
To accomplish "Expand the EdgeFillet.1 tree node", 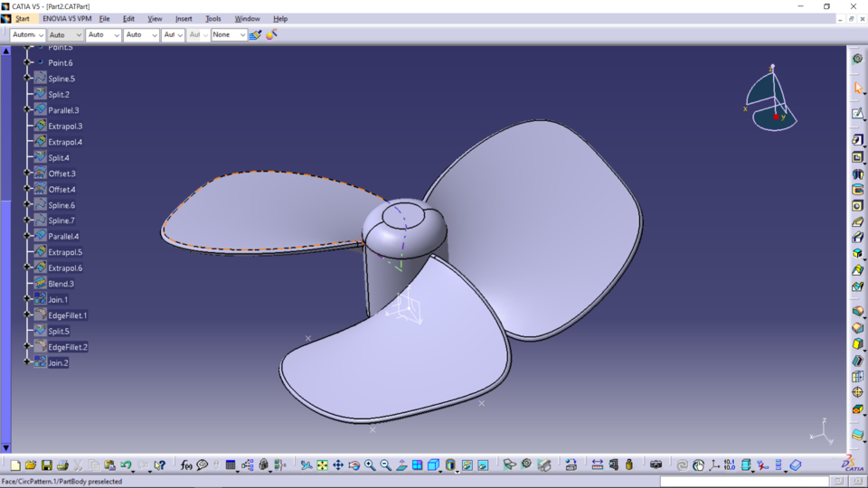I will click(28, 315).
